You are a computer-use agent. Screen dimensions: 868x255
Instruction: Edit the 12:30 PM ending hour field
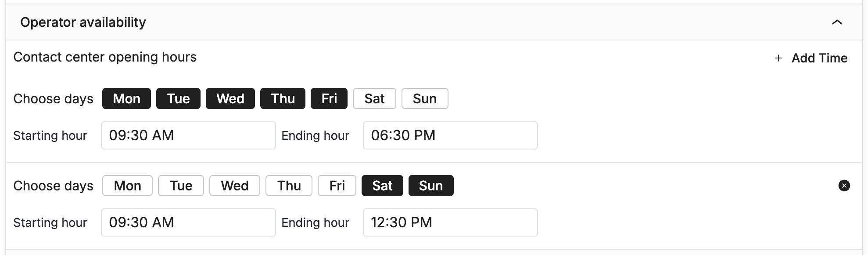(450, 222)
